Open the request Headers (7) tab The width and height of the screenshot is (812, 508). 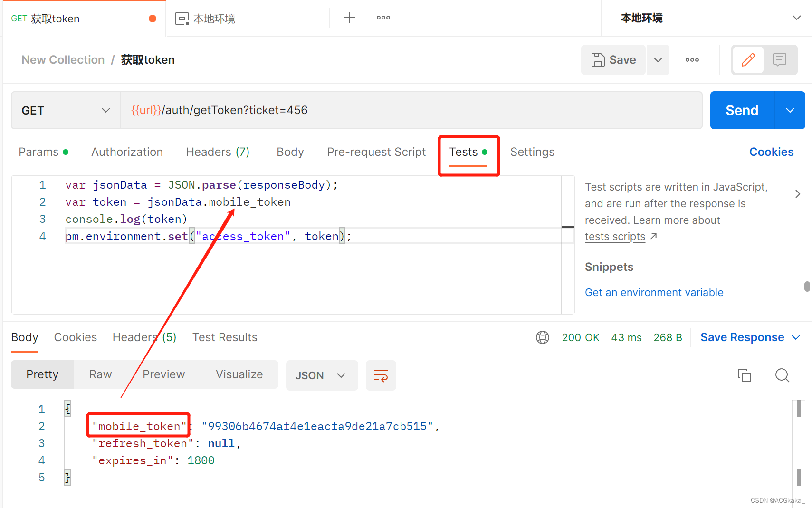[218, 152]
